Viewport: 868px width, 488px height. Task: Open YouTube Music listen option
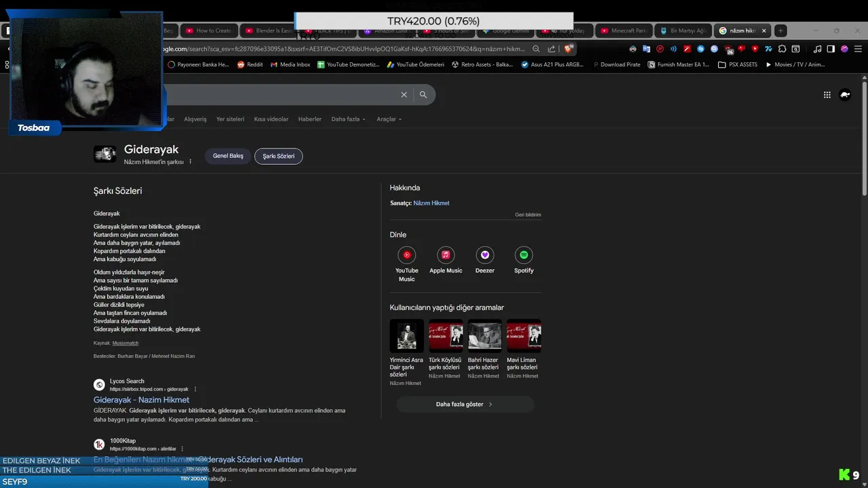click(x=407, y=264)
